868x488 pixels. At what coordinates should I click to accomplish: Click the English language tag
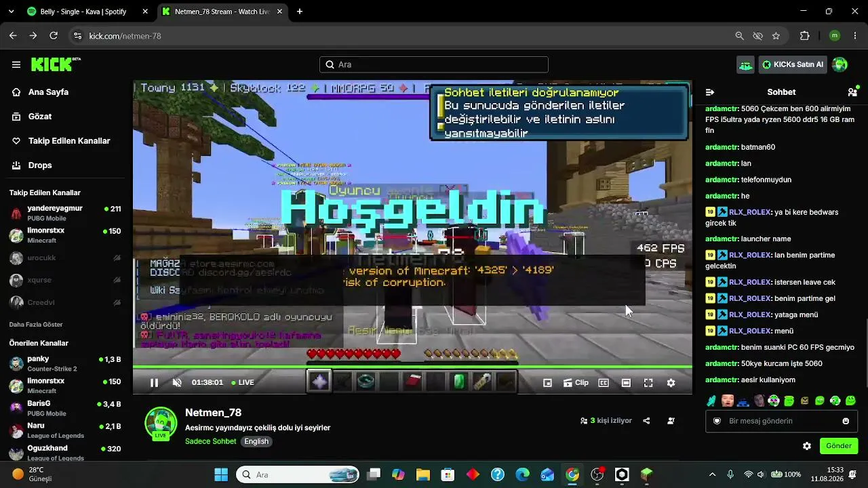(256, 441)
